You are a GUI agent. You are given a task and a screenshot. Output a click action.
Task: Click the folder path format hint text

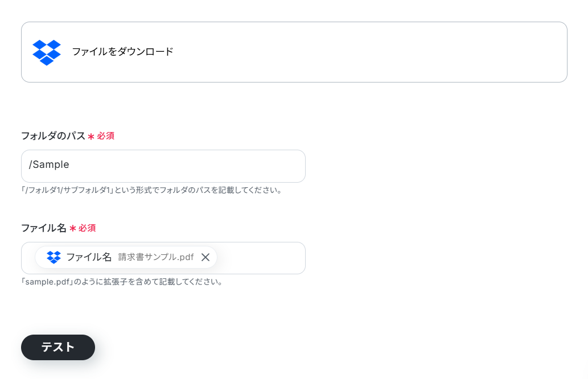[151, 190]
